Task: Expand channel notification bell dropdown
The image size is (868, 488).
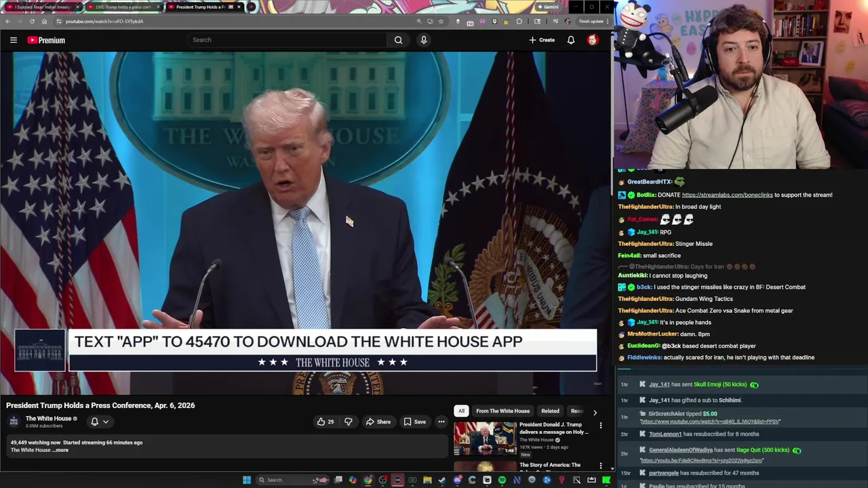Action: click(x=99, y=422)
